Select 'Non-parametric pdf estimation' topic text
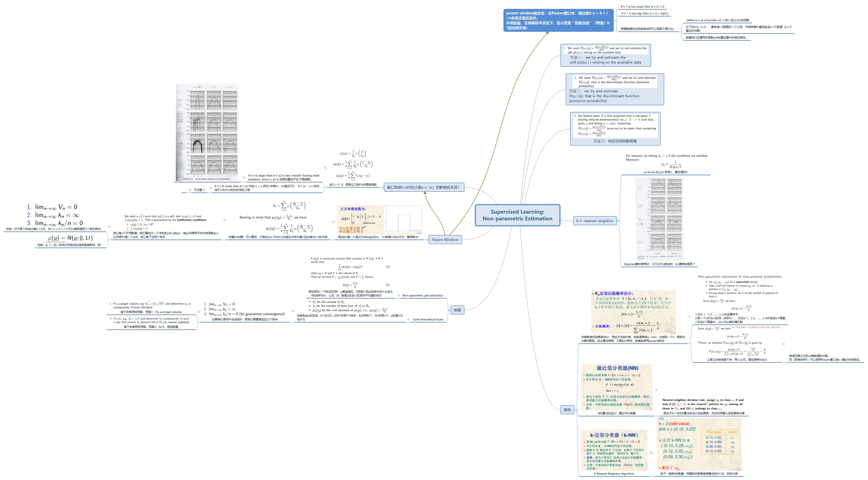This screenshot has width=868, height=480. [x=422, y=296]
